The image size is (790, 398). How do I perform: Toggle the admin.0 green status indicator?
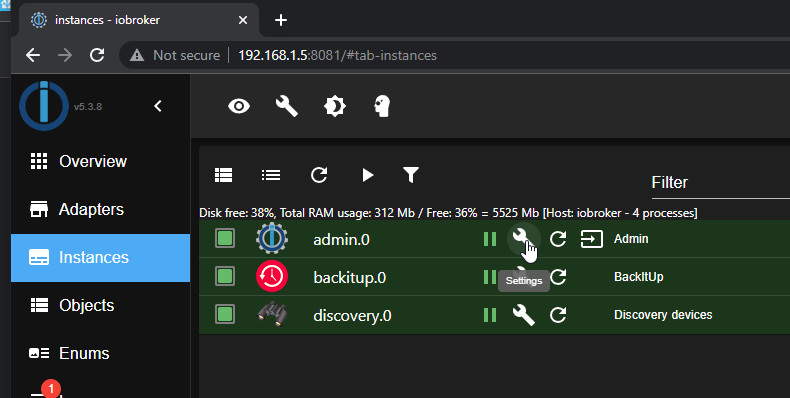tap(225, 238)
